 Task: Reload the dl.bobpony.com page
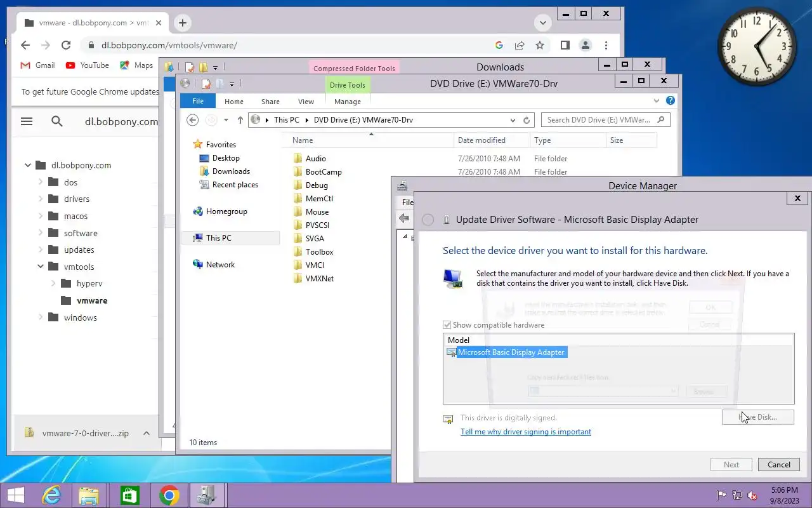click(x=66, y=45)
